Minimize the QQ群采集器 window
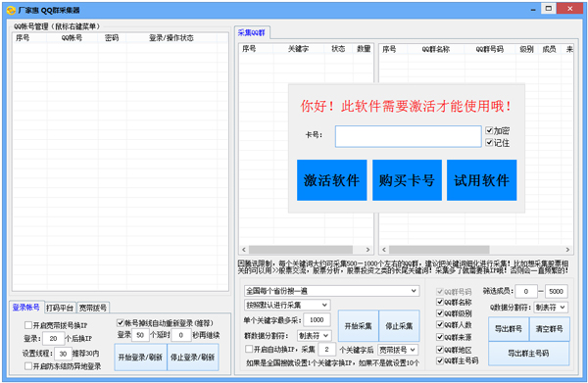This screenshot has width=588, height=383. pyautogui.click(x=533, y=10)
